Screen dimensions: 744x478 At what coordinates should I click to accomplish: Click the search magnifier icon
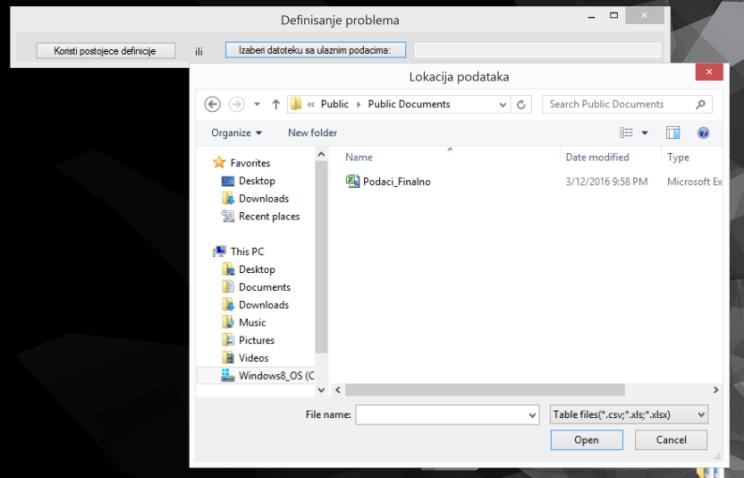[700, 104]
